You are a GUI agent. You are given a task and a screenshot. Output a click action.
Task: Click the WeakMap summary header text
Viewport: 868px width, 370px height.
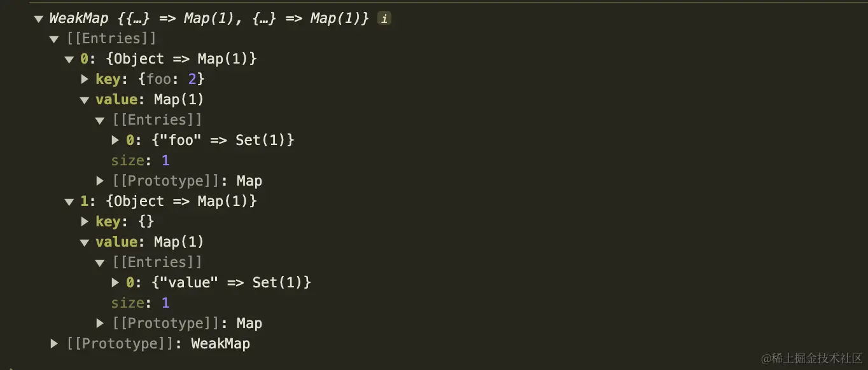(209, 18)
